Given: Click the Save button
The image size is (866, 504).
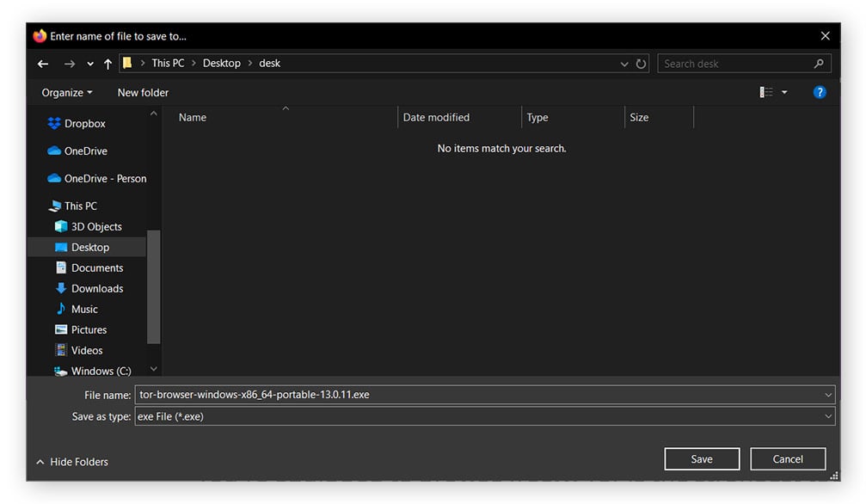Looking at the screenshot, I should point(701,459).
